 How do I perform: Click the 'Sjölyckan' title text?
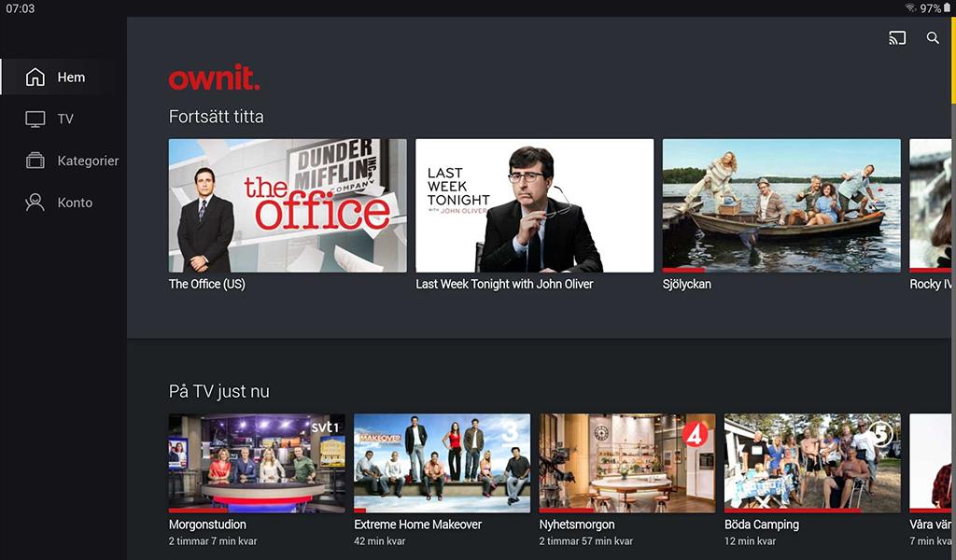pyautogui.click(x=686, y=284)
